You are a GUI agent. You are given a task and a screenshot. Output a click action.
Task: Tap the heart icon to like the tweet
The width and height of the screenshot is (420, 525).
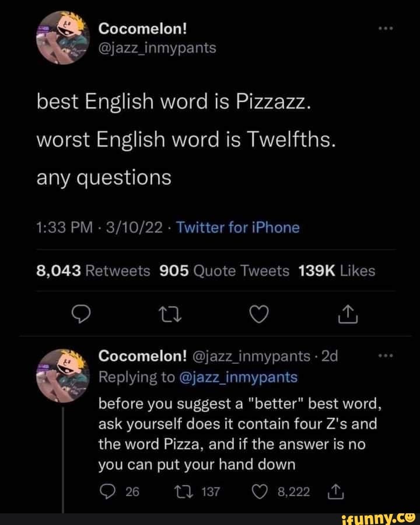260,313
